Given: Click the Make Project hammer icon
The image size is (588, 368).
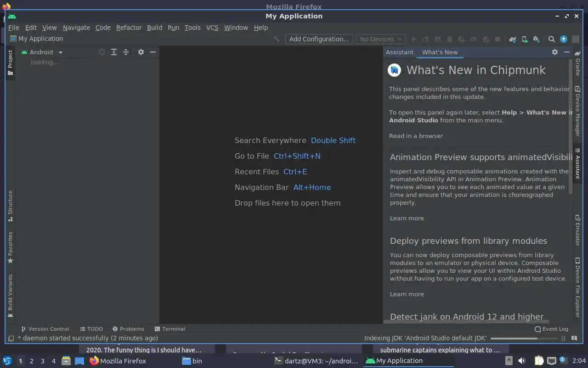Looking at the screenshot, I should point(277,39).
